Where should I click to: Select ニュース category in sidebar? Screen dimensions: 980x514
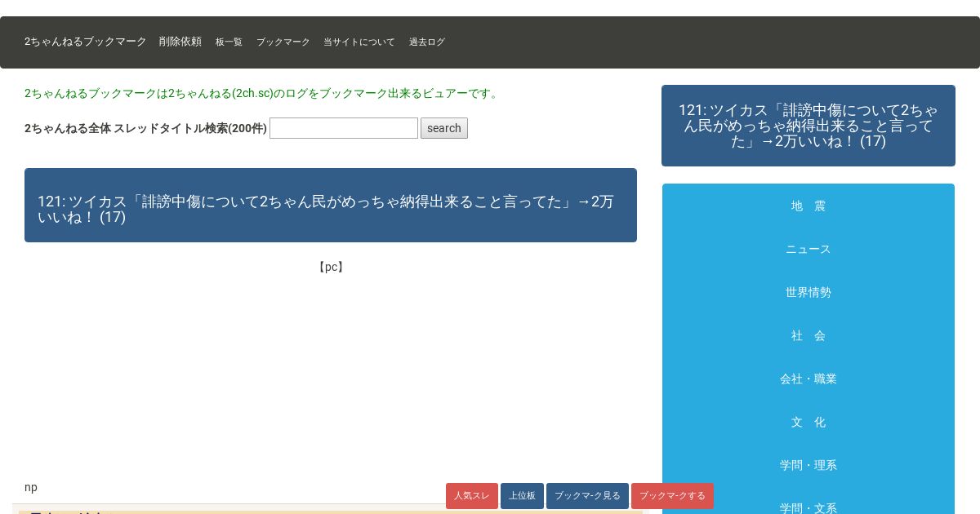tap(808, 250)
